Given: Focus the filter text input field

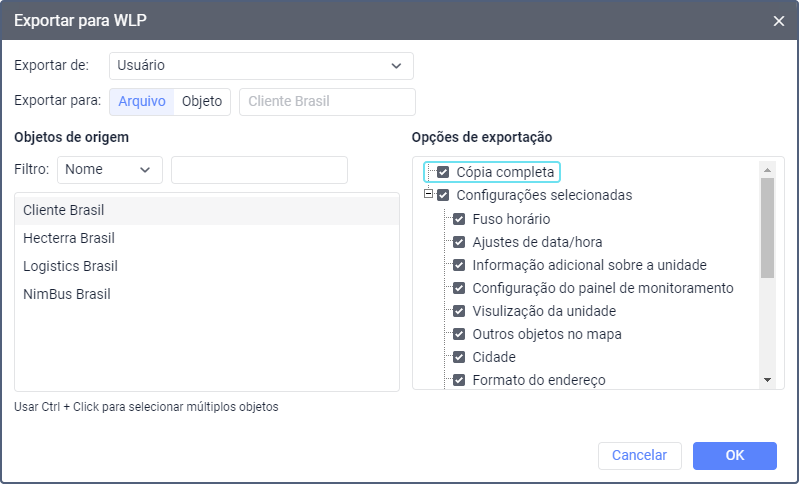Looking at the screenshot, I should pyautogui.click(x=259, y=170).
